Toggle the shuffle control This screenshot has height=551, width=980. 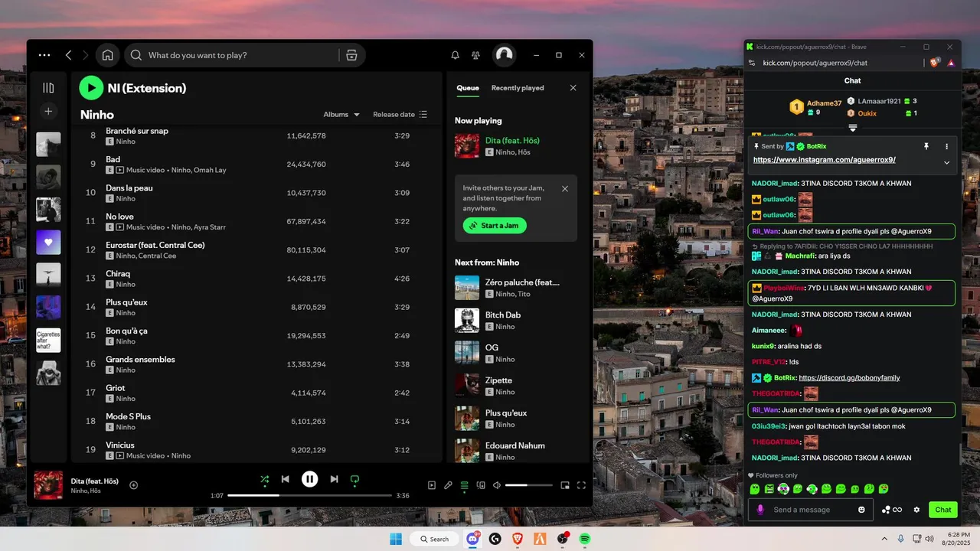tap(264, 479)
